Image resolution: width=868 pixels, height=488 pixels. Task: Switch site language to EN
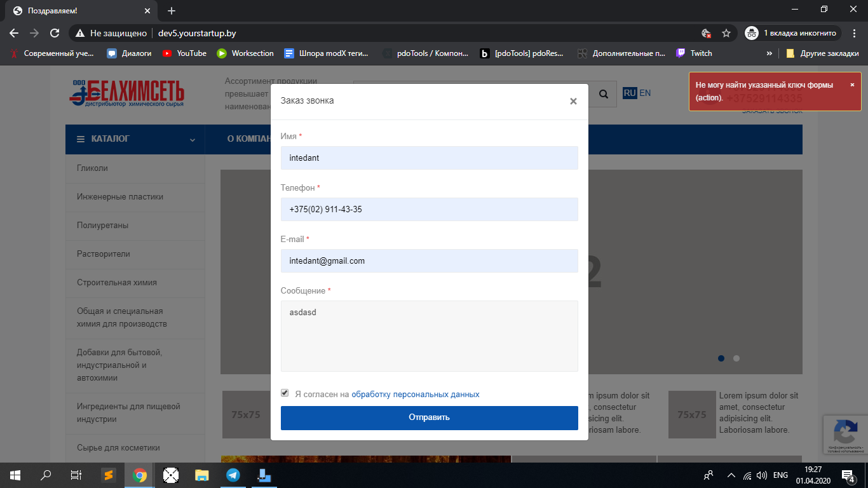pos(645,93)
